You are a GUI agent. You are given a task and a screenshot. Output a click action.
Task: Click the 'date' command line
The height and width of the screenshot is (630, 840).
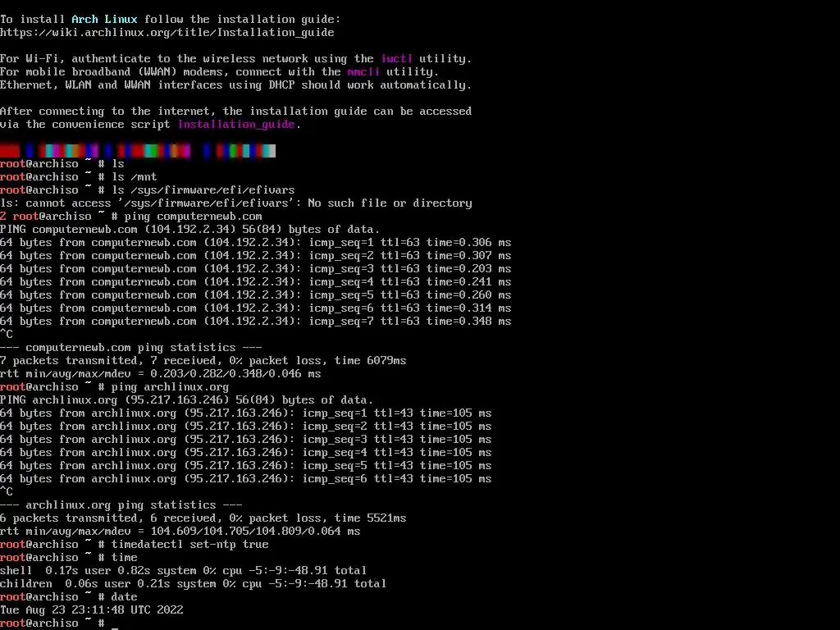[69, 597]
